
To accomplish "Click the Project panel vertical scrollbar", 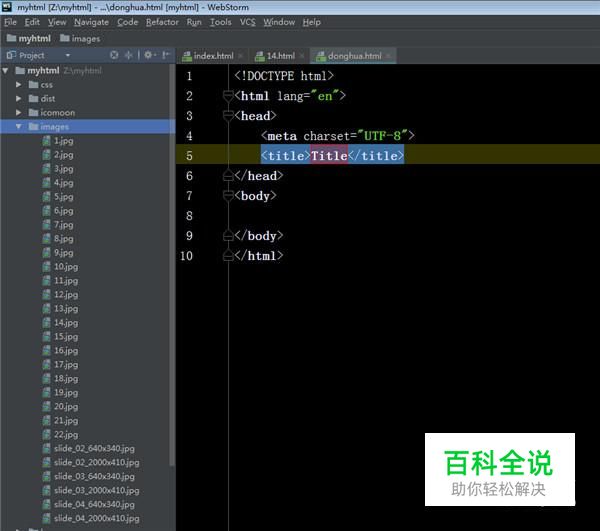I will point(172,265).
